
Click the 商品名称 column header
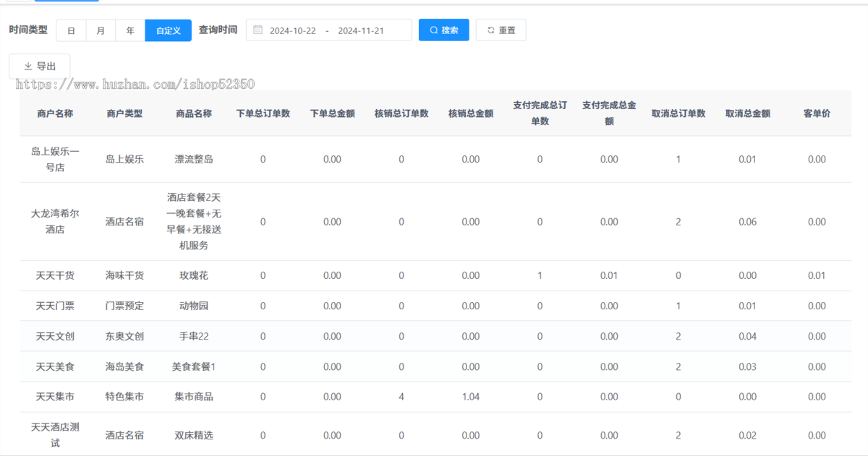(x=194, y=113)
